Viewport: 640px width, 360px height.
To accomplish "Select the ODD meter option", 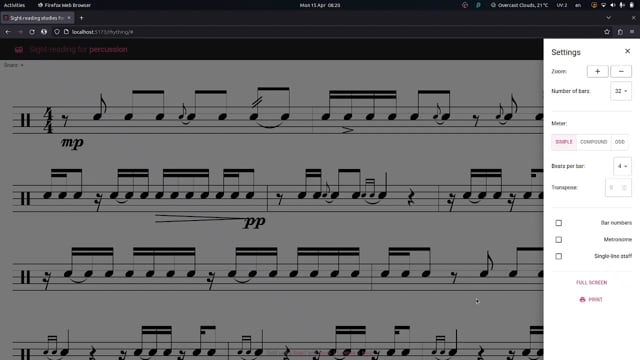I will (x=620, y=142).
